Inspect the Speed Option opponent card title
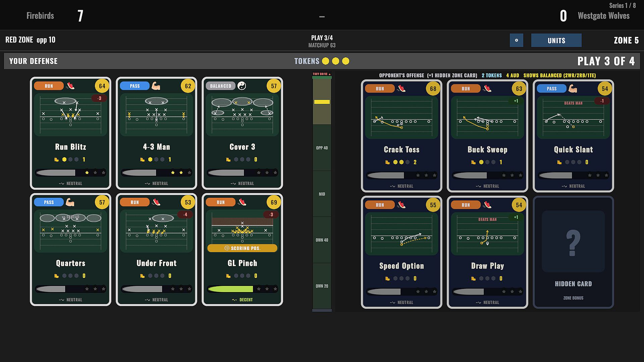 (x=401, y=266)
